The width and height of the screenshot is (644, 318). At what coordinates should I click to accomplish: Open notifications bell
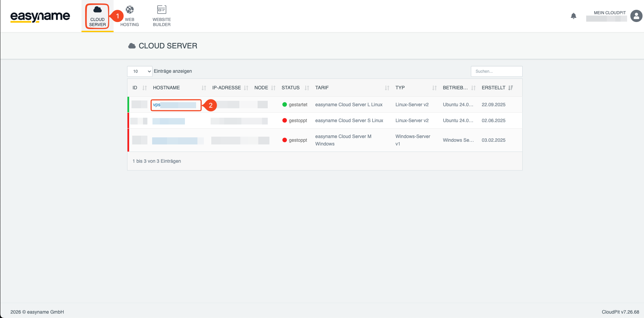coord(573,16)
